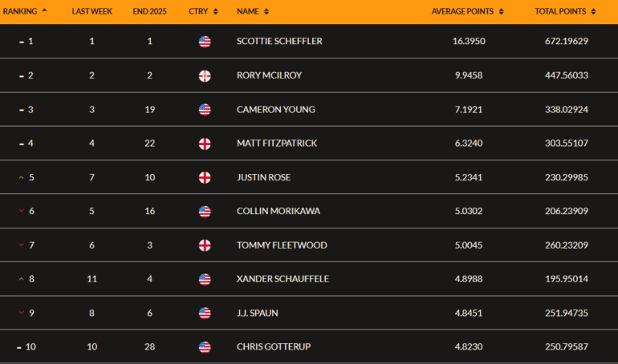Open CHRIS GOTTERUP player name
The height and width of the screenshot is (364, 618).
click(x=274, y=346)
